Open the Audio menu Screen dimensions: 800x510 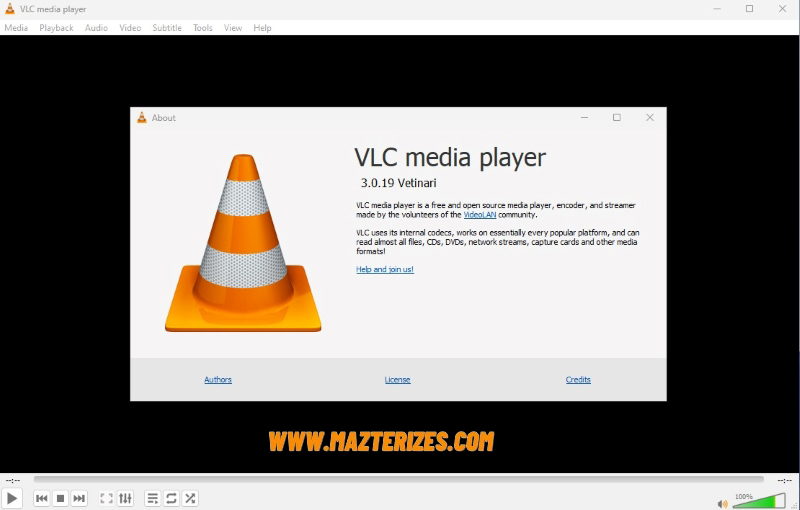click(96, 28)
